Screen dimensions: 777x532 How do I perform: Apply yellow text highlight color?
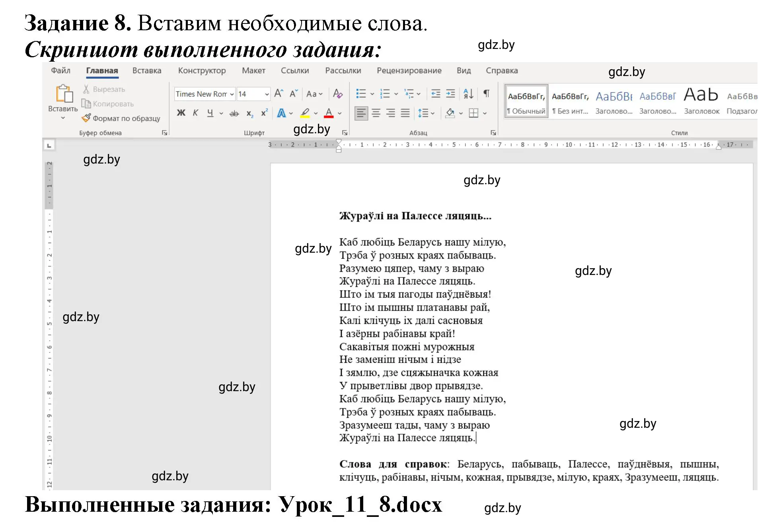305,113
